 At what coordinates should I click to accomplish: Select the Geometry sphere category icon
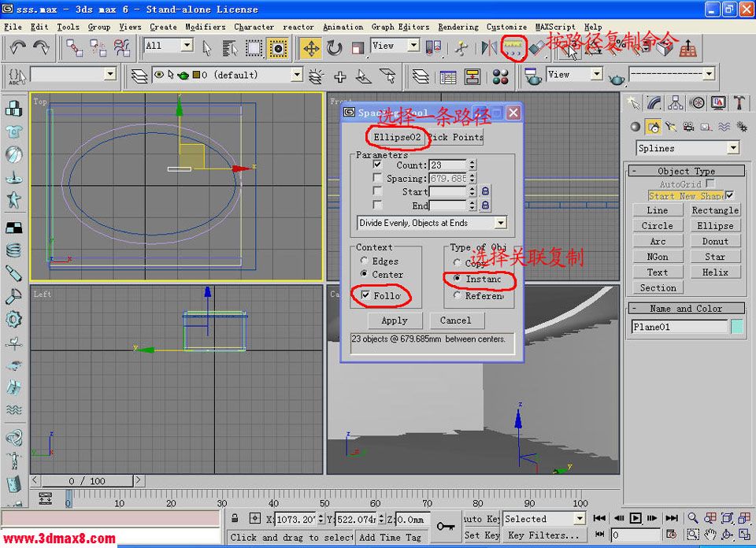click(636, 126)
